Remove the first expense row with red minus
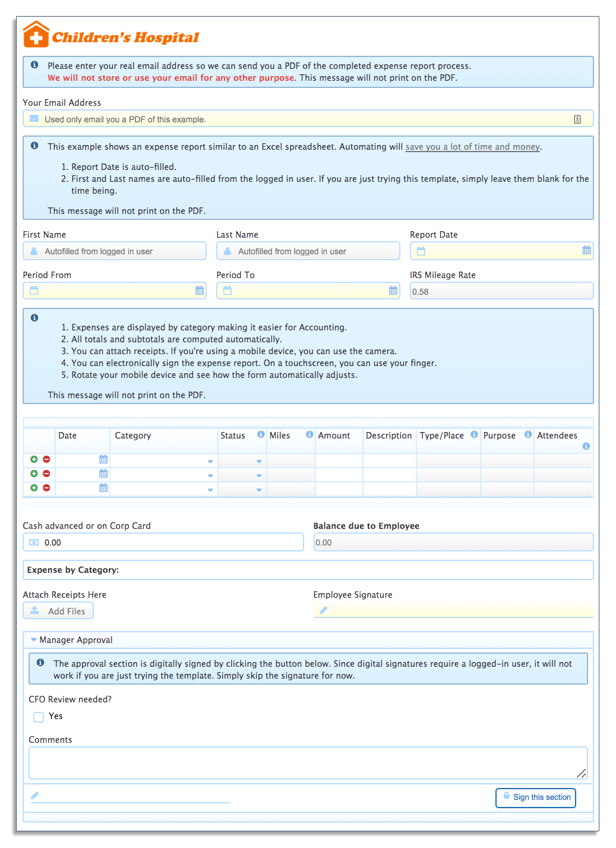 [46, 459]
